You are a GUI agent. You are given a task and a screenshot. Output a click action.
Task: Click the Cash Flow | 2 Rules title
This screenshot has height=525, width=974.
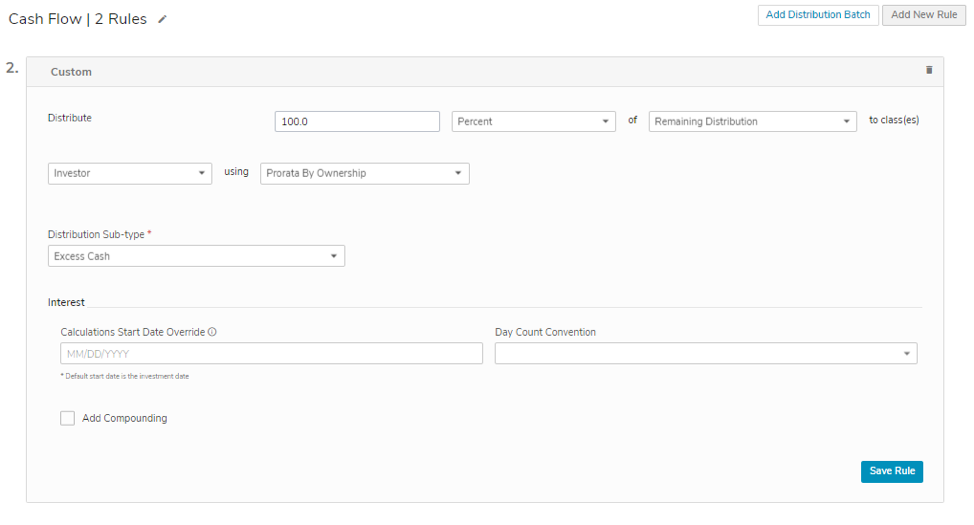coord(78,19)
